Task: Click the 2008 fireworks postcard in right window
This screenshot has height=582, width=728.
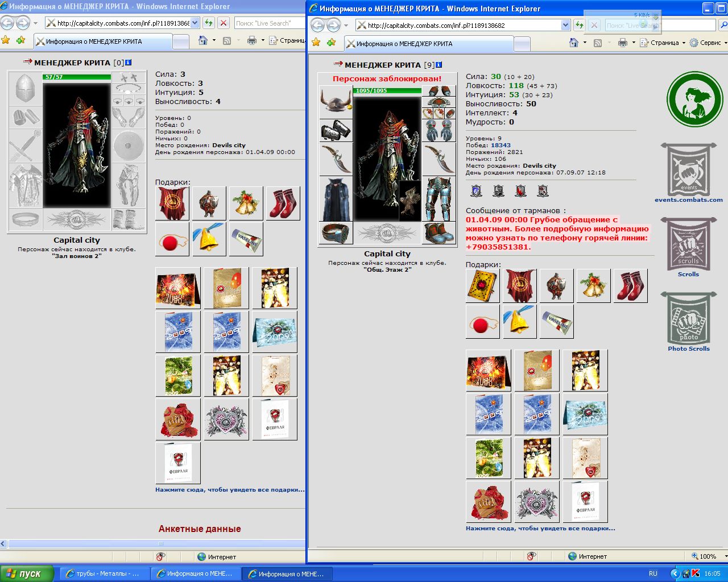Action: click(488, 371)
